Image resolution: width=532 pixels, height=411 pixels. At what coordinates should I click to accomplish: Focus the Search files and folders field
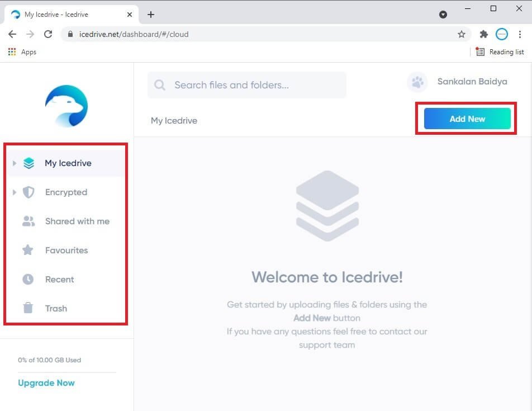click(x=247, y=85)
